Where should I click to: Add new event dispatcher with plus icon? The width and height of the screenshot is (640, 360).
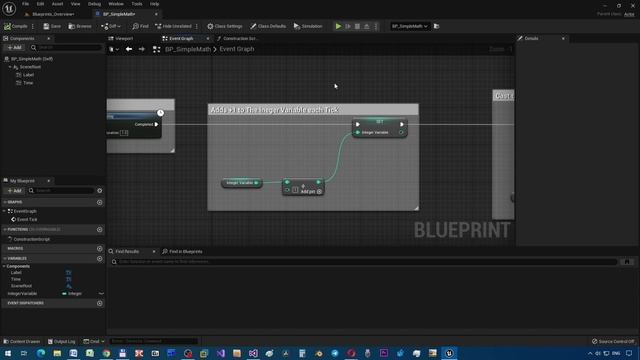click(100, 303)
